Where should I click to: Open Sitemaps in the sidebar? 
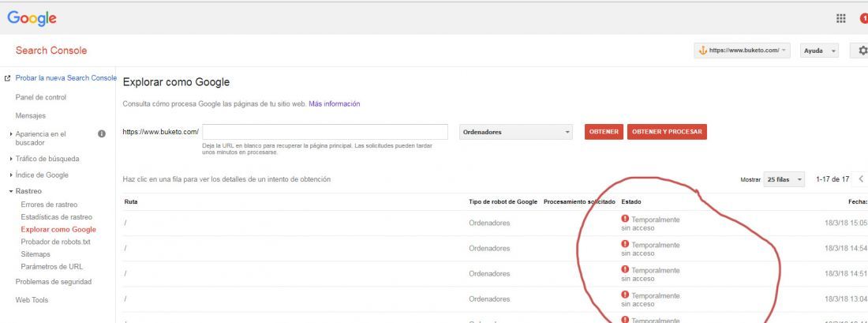point(36,254)
